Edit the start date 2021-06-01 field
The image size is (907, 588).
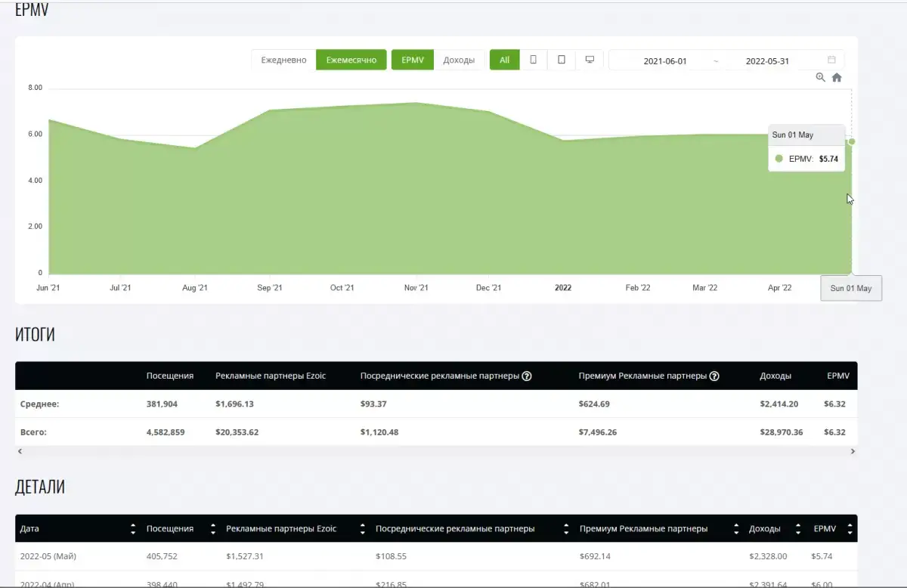click(x=664, y=61)
